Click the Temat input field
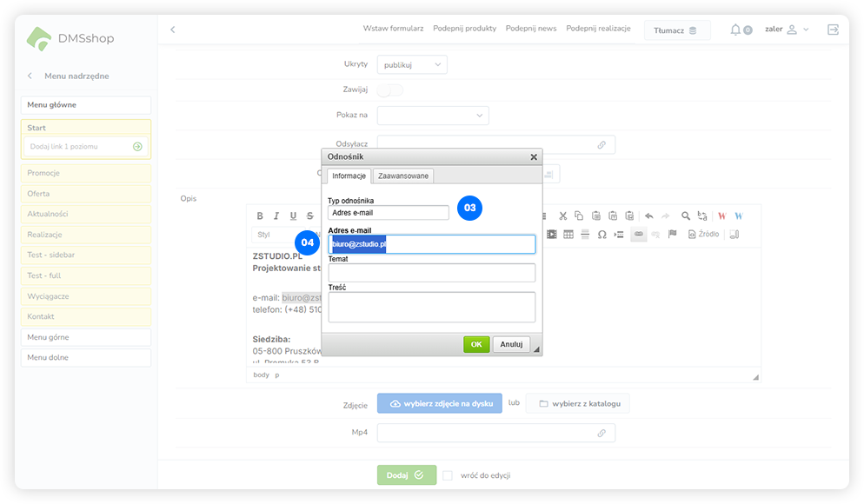This screenshot has height=504, width=864. tap(431, 273)
